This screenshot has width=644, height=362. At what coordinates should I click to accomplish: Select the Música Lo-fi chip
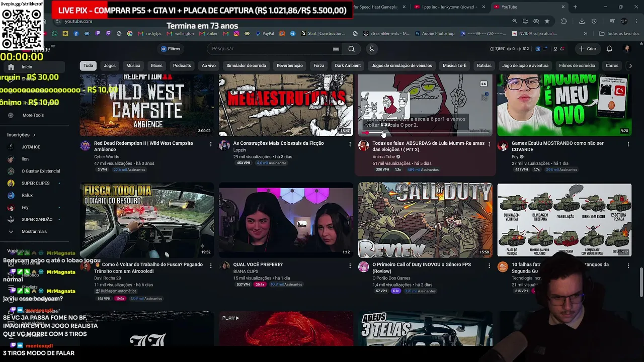(454, 65)
